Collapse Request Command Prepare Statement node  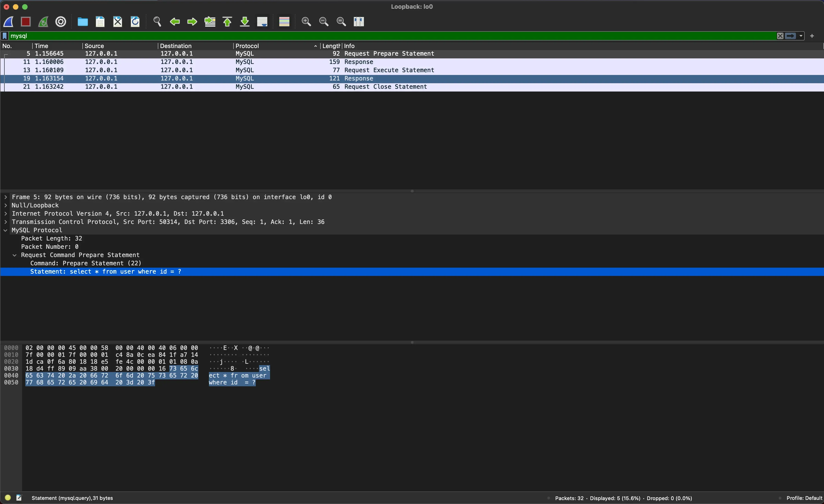(15, 255)
